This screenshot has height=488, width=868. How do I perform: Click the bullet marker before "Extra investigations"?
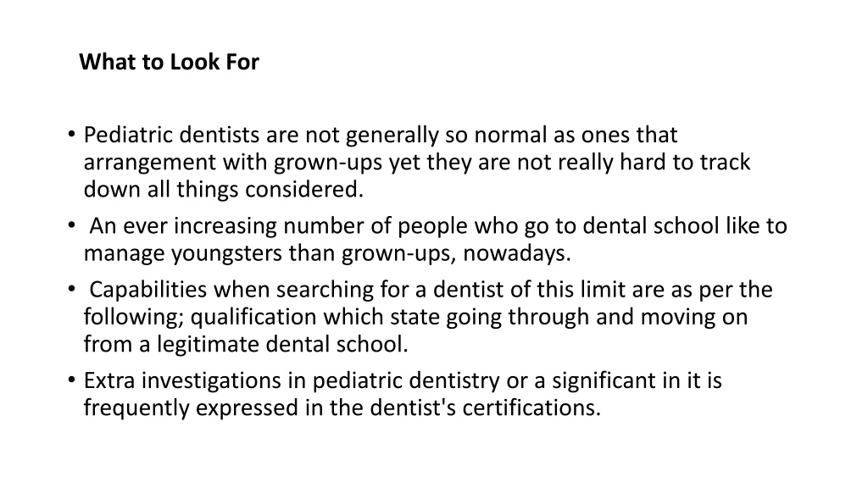(x=71, y=380)
